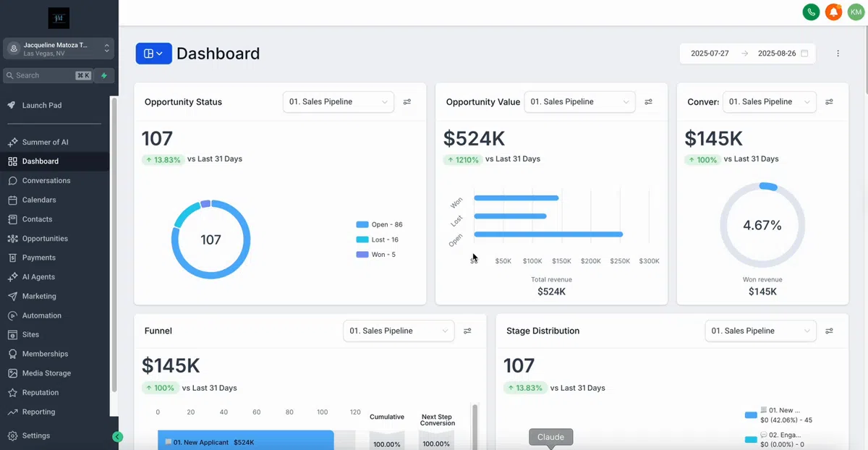
Task: Click the green phone dialer icon
Action: [x=811, y=12]
